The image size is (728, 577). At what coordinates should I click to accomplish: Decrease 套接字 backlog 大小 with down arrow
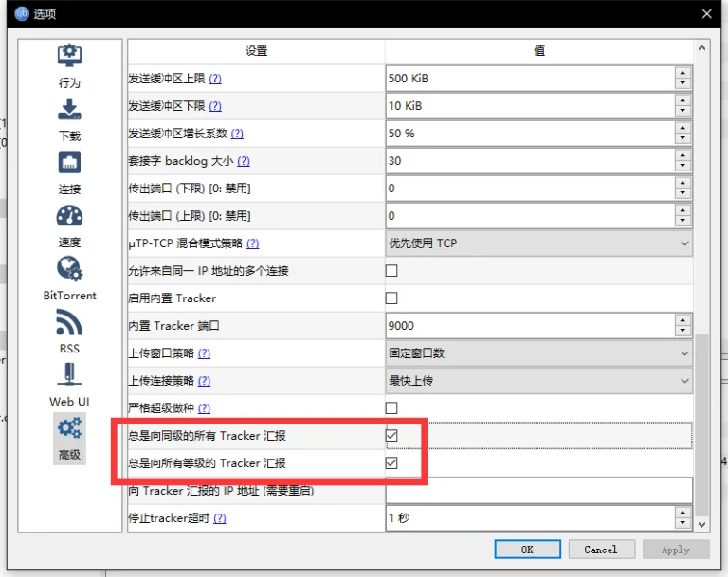click(682, 166)
